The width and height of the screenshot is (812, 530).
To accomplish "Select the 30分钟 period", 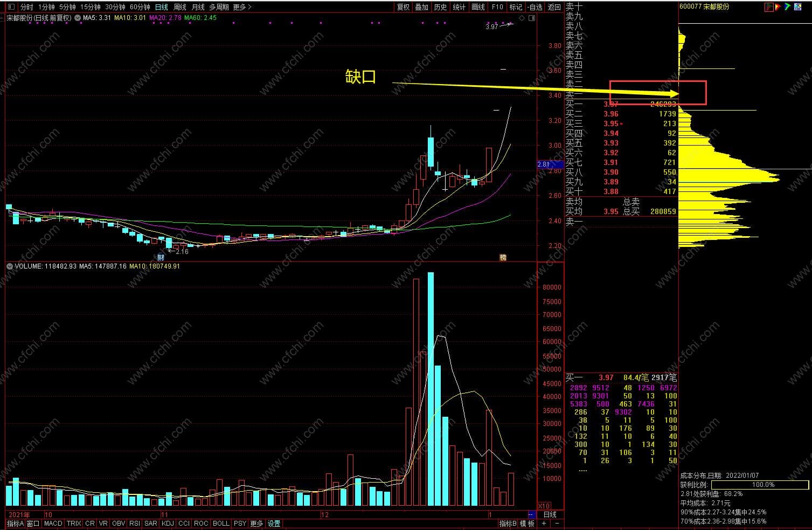I will click(115, 7).
